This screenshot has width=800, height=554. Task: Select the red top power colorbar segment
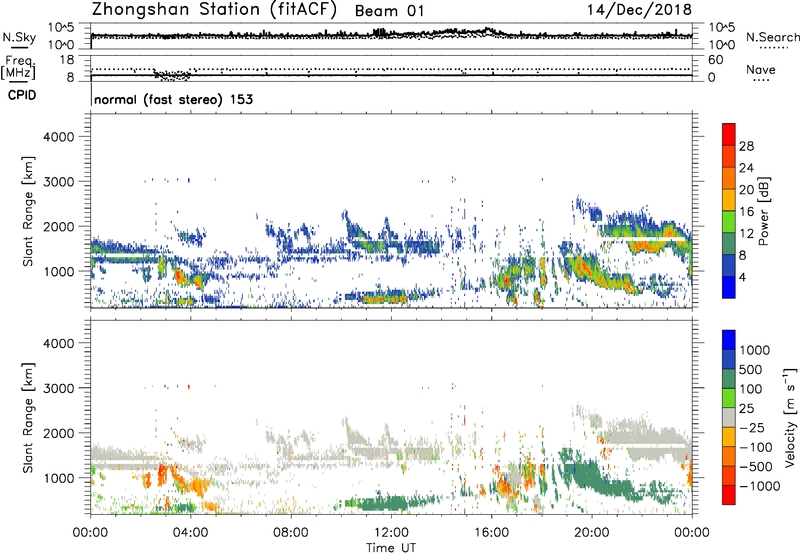click(729, 134)
